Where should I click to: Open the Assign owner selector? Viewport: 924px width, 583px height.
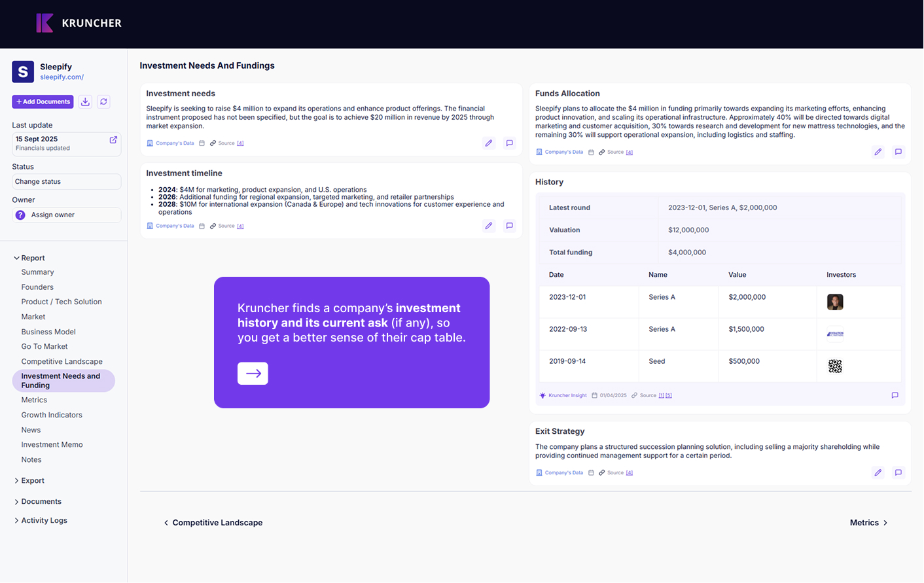click(66, 215)
